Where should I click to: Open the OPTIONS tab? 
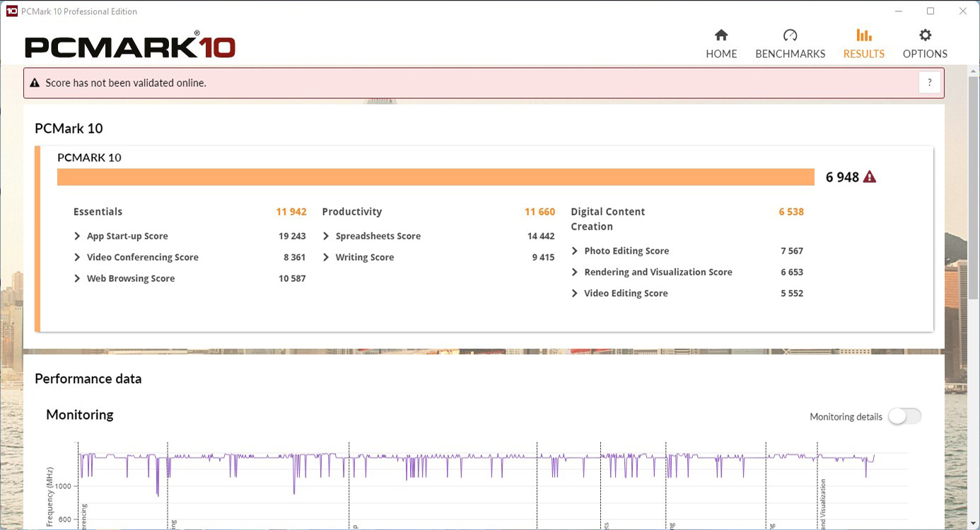[925, 44]
